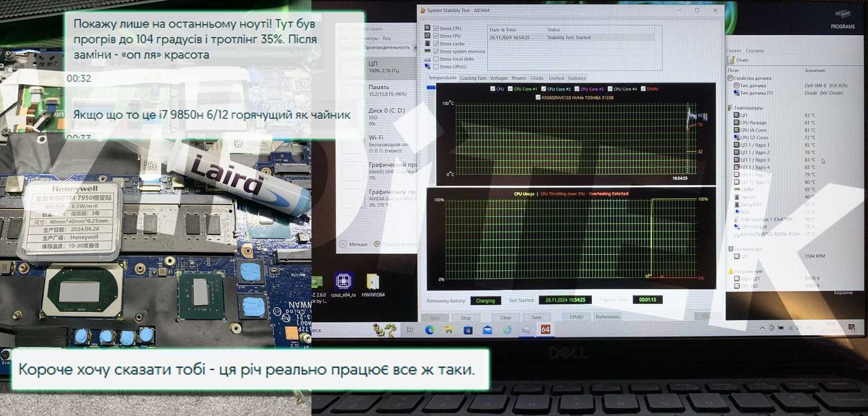This screenshot has height=416, width=868.
Task: Open the Mail app from the taskbar
Action: tap(487, 330)
